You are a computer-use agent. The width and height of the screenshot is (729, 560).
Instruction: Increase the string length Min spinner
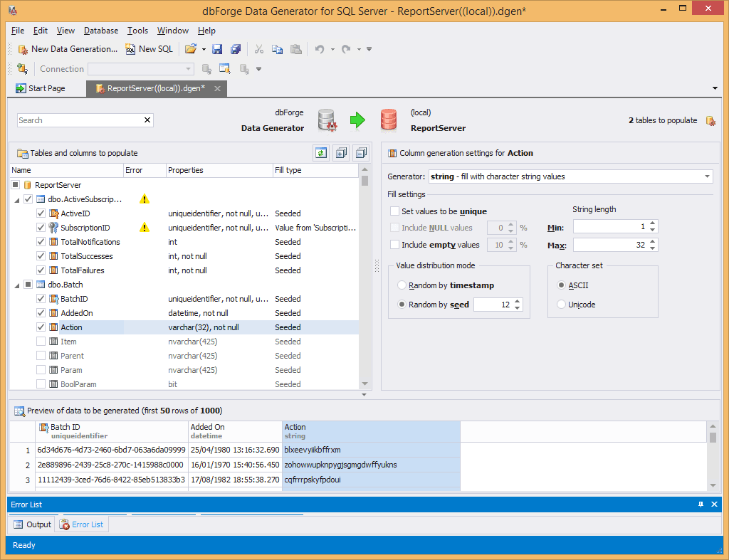point(653,223)
